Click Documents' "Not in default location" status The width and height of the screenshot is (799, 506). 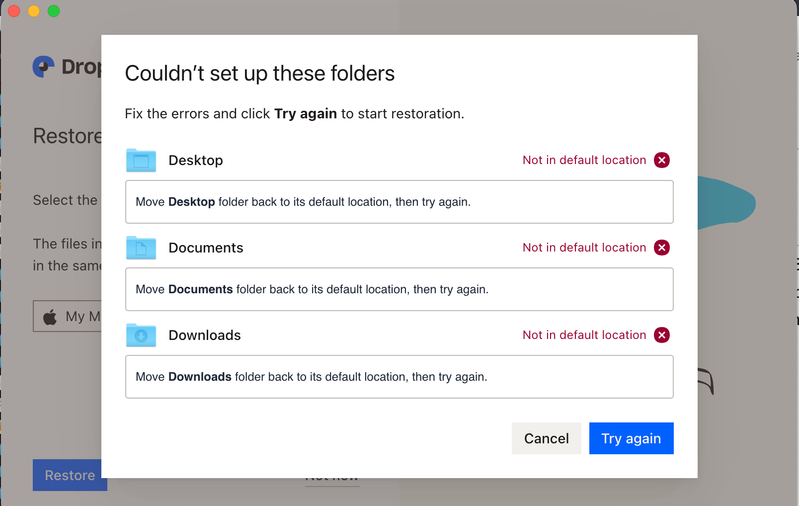(584, 248)
